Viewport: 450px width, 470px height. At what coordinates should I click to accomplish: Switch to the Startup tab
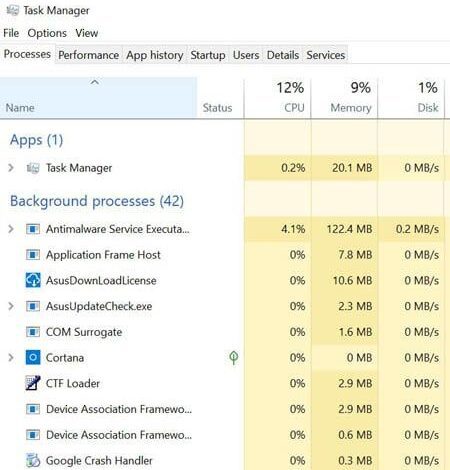point(208,55)
